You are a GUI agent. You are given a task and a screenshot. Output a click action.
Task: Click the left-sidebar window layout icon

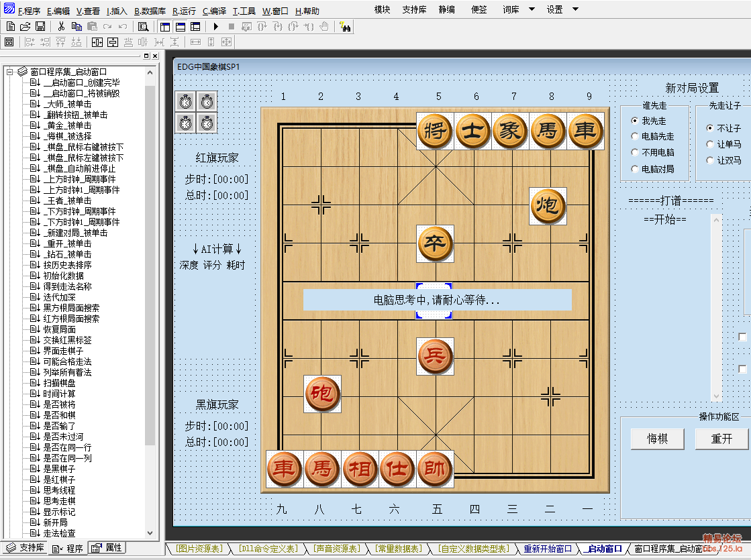pos(165,27)
